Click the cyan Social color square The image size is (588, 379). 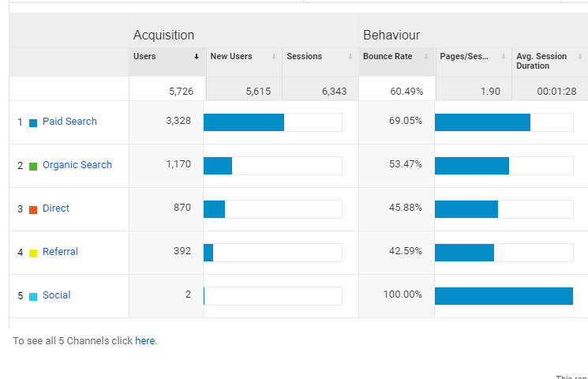click(33, 296)
